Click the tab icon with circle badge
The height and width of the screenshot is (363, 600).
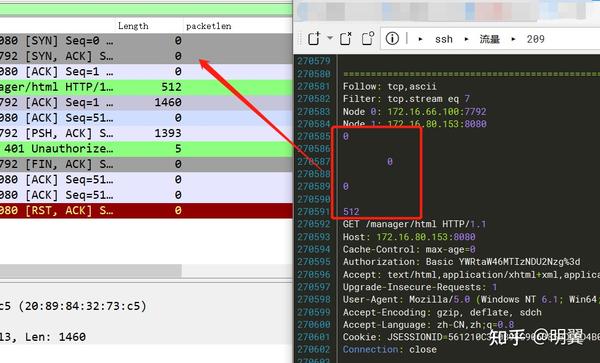pyautogui.click(x=368, y=38)
